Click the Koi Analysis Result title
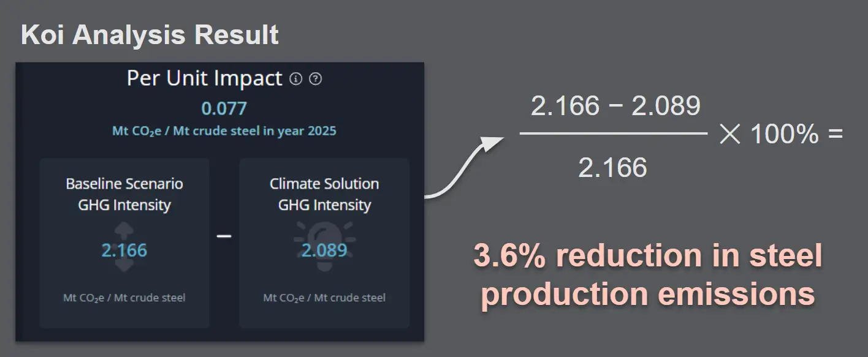Screen dimensions: 868x357 150,35
